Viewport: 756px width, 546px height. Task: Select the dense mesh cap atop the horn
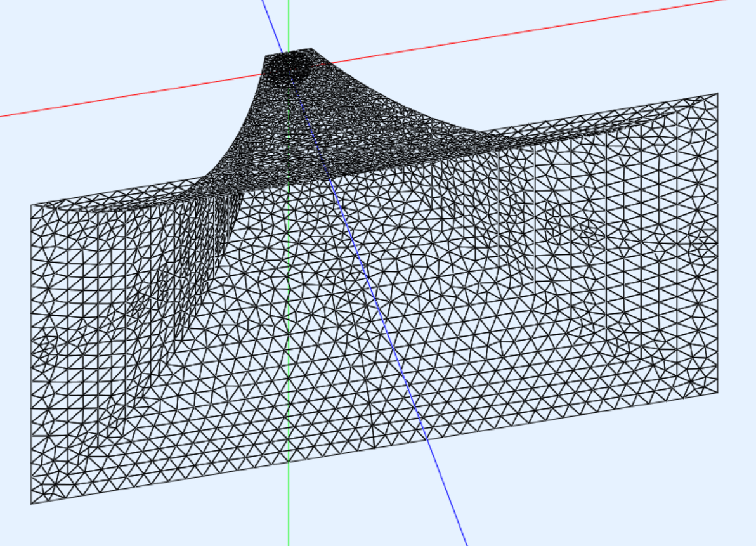coord(288,67)
